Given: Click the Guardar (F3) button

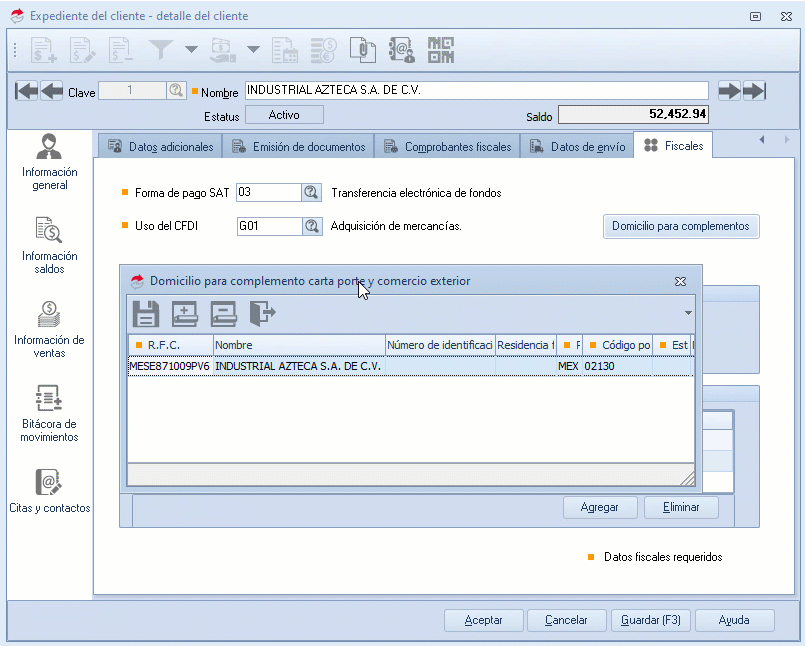Looking at the screenshot, I should coord(651,620).
